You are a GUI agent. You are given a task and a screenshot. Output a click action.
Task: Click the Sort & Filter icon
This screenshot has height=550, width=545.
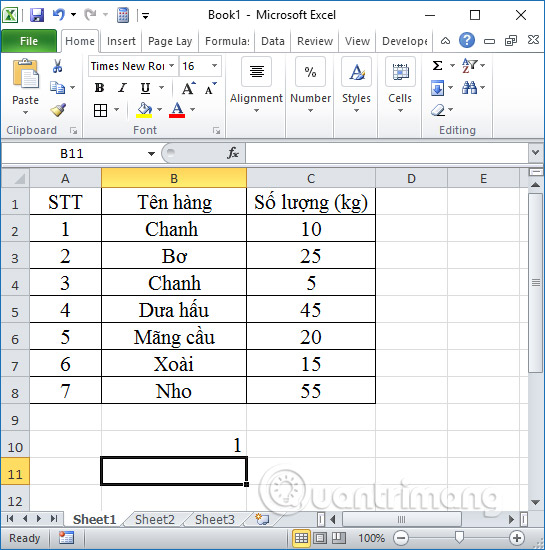click(x=469, y=65)
